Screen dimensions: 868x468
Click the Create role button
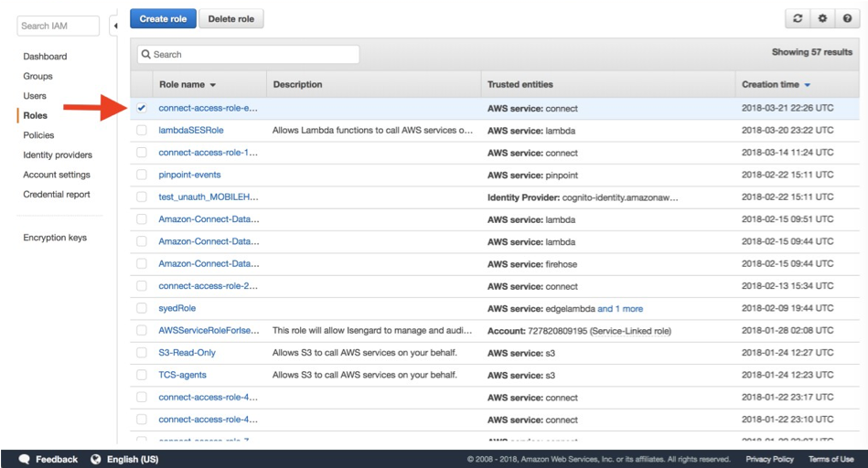(x=164, y=19)
